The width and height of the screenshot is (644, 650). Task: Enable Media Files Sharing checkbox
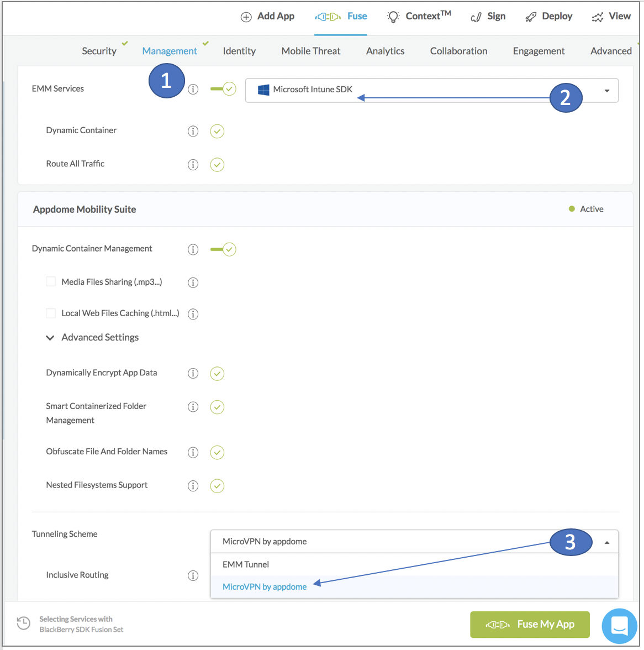pos(50,282)
